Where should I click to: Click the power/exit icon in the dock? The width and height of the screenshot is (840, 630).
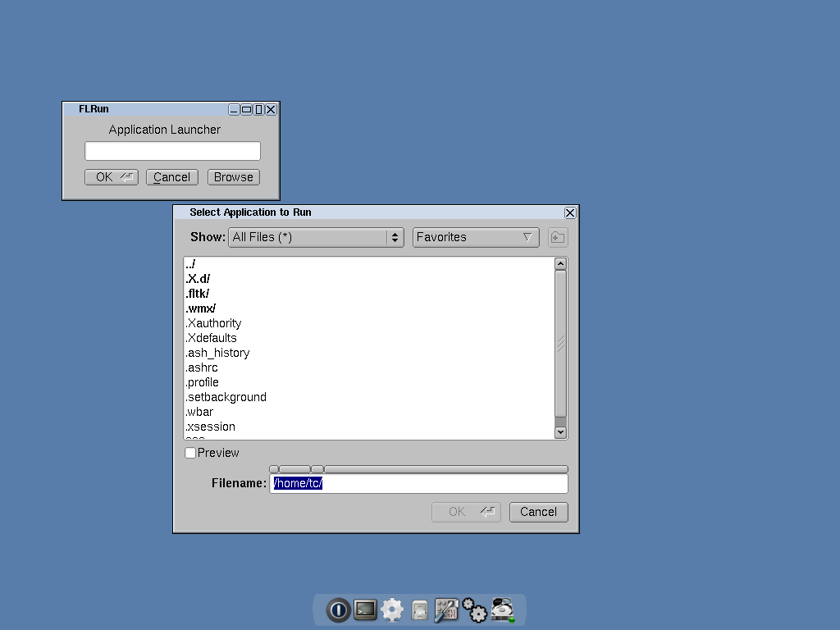click(x=338, y=610)
